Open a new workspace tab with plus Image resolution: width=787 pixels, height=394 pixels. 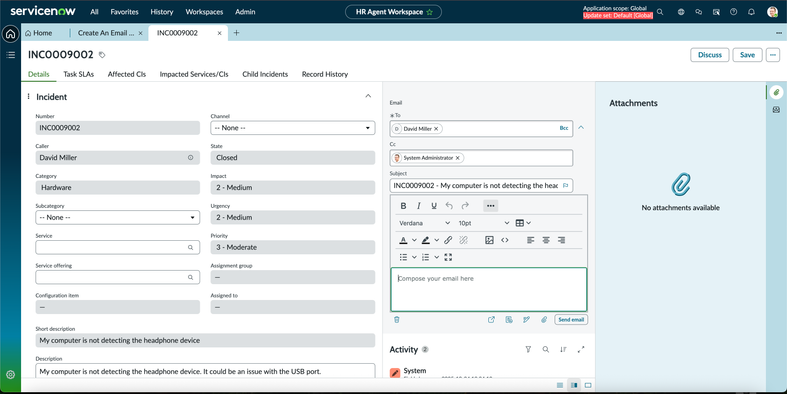[236, 33]
